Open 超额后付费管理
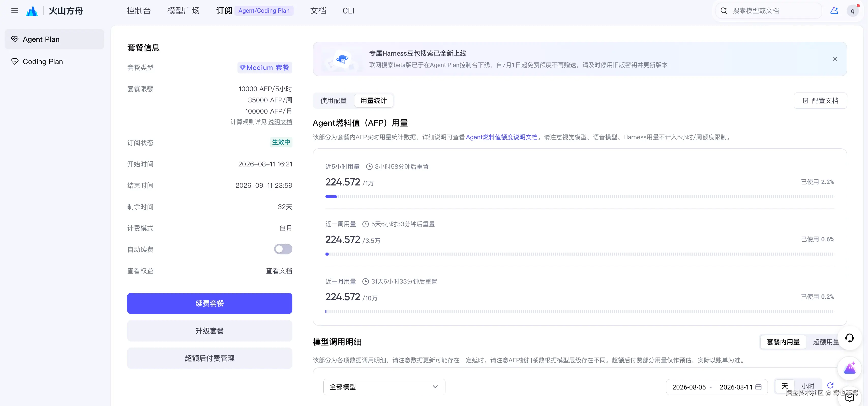 point(209,358)
